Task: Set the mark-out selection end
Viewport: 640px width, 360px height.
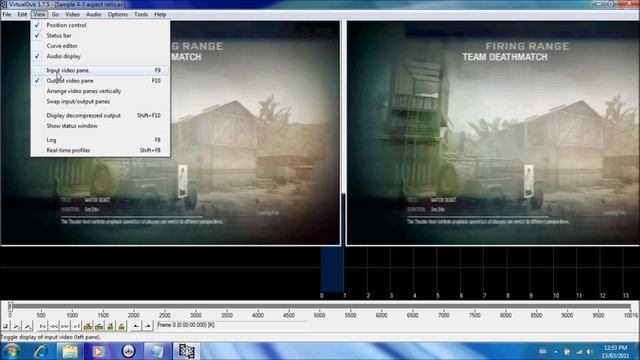Action: (148, 326)
